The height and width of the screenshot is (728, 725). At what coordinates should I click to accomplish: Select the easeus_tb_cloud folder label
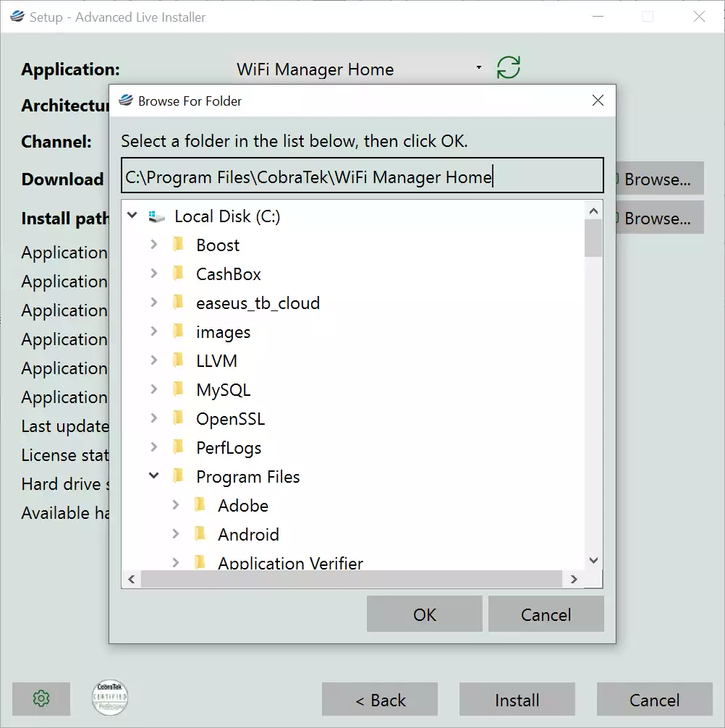pos(258,303)
